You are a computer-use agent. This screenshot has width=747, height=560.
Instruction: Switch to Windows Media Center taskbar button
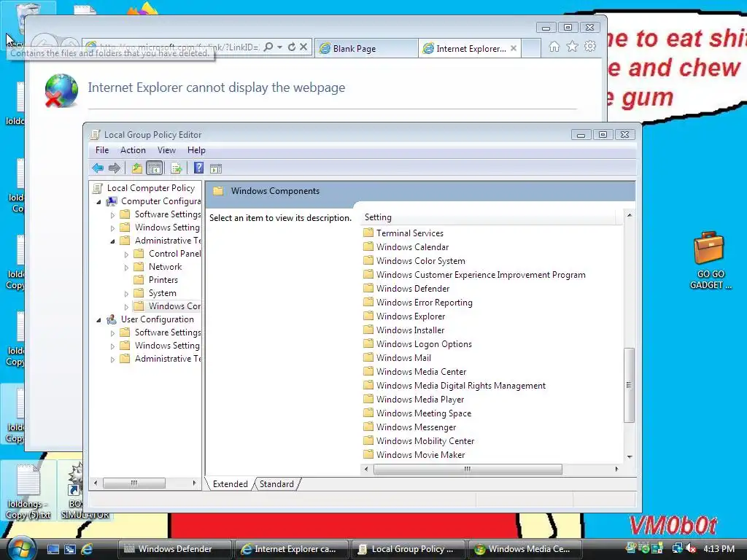click(525, 549)
